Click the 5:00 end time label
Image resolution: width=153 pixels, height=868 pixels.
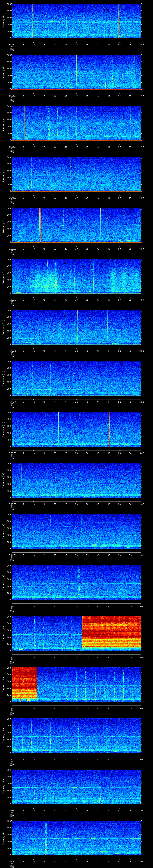[141, 197]
